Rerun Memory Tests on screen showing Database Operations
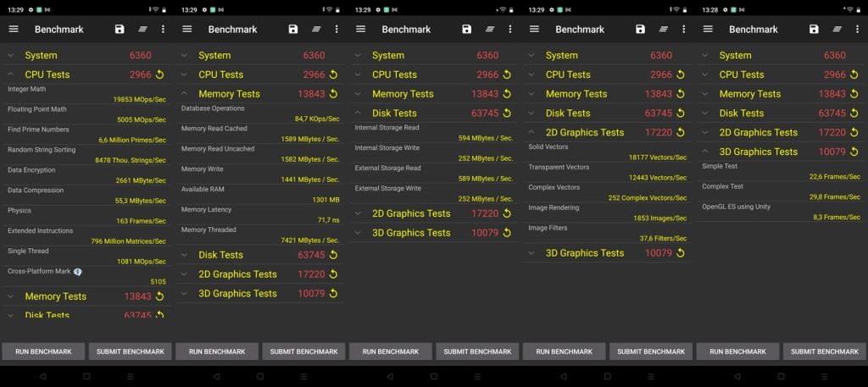868x387 pixels. (333, 94)
